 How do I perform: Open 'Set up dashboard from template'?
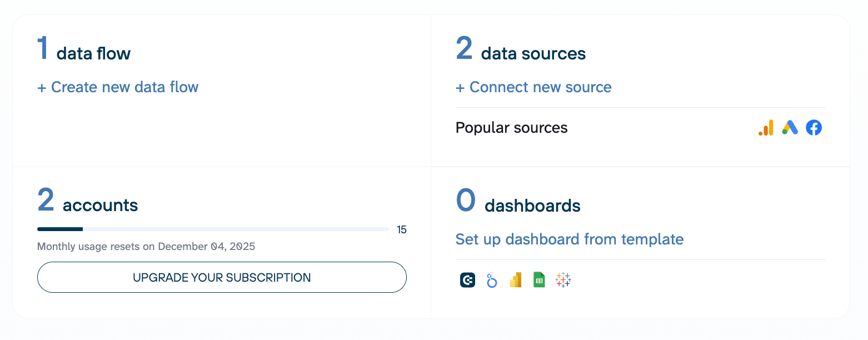tap(569, 239)
